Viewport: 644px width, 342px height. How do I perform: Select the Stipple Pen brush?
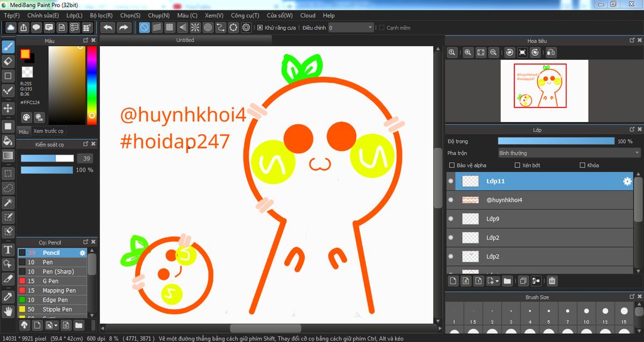[x=52, y=309]
